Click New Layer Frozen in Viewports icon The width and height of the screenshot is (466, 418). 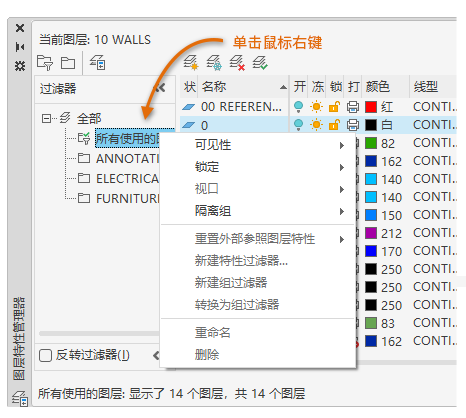214,63
